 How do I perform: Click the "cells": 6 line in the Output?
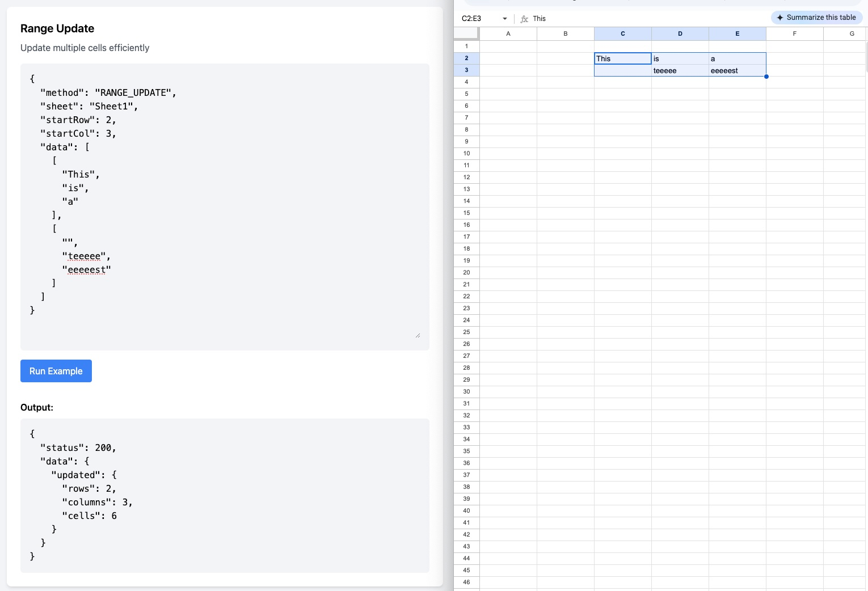(x=90, y=516)
